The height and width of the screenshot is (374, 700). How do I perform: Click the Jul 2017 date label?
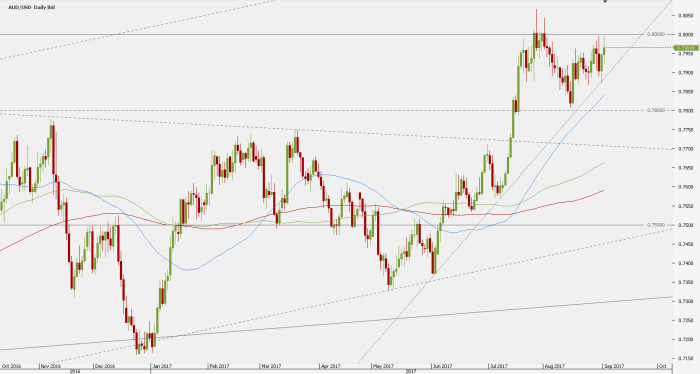(x=498, y=366)
